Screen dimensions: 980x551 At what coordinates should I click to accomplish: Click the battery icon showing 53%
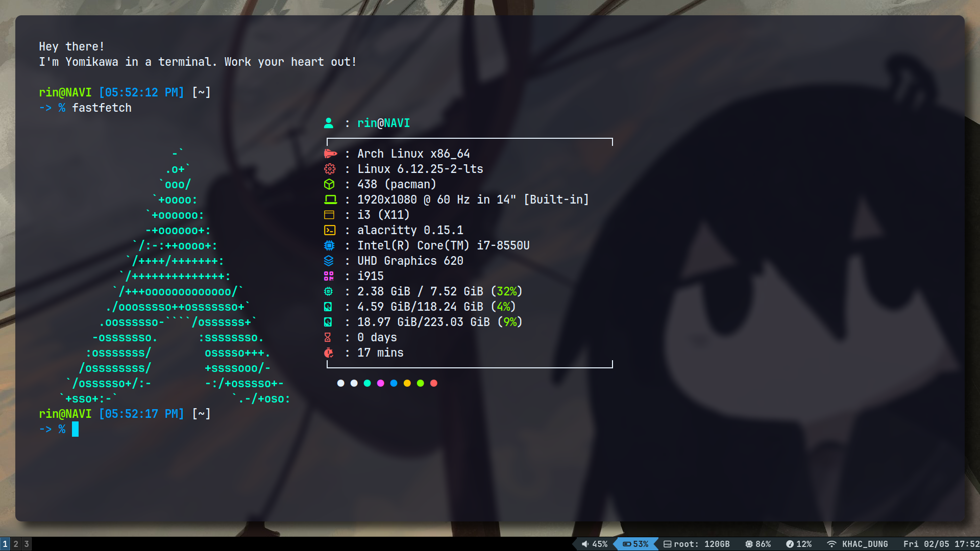coord(627,544)
